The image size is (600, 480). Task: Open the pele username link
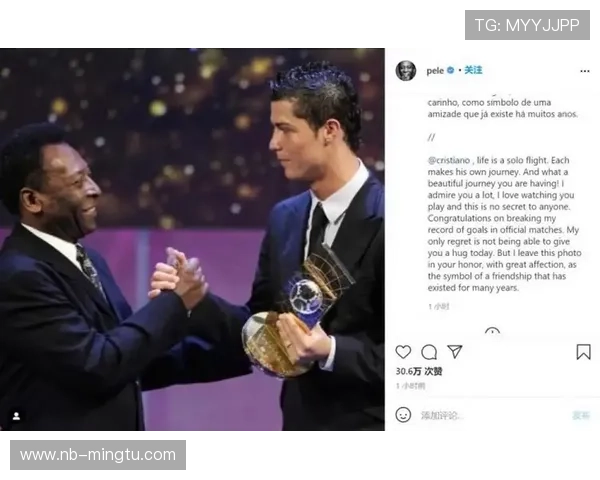pyautogui.click(x=435, y=71)
